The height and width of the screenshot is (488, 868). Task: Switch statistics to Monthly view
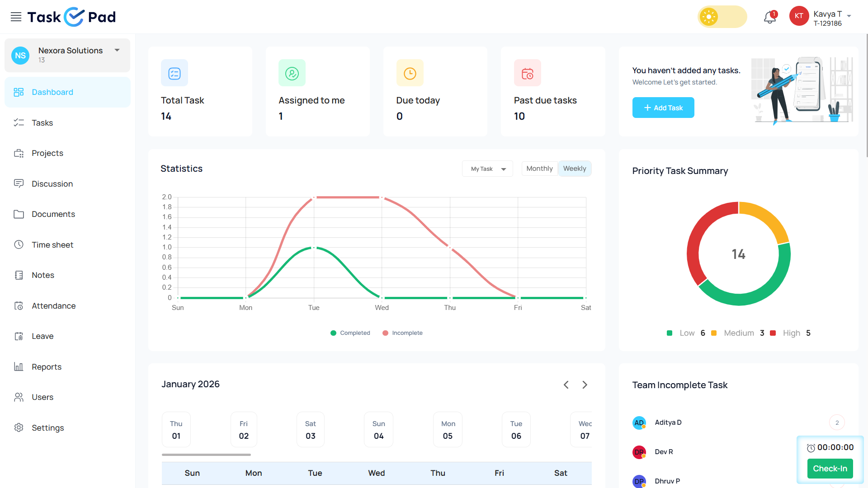tap(539, 169)
